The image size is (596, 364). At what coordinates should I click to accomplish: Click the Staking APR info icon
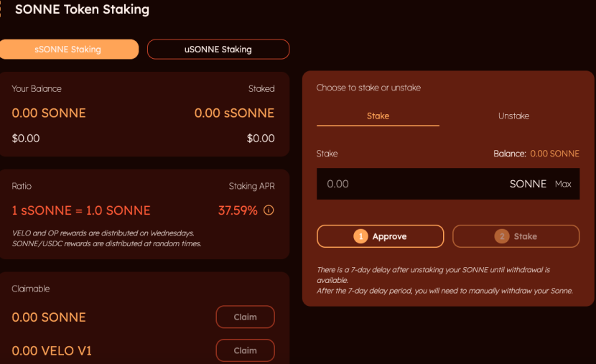[x=269, y=210]
